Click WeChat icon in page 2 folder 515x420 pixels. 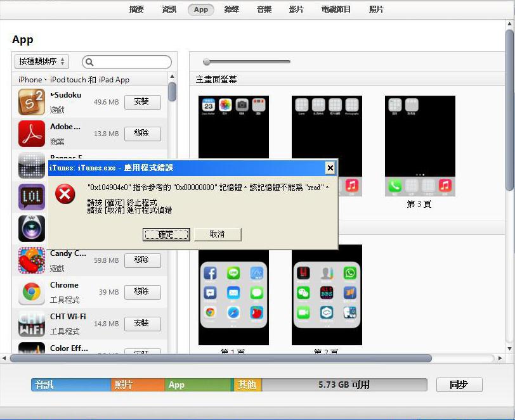(303, 293)
